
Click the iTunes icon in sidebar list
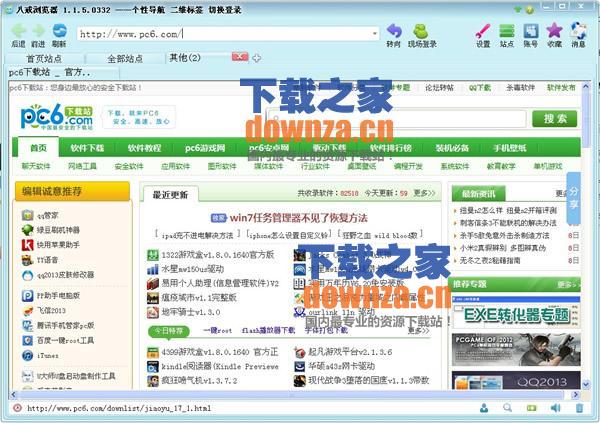(28, 355)
